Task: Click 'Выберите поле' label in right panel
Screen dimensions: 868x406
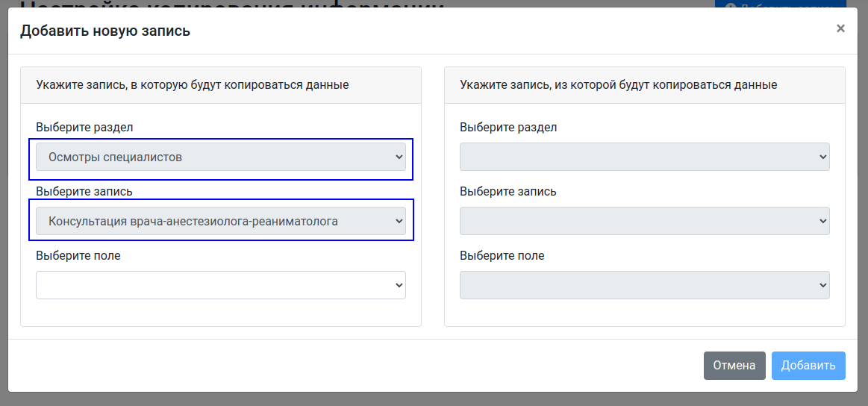Action: [x=502, y=256]
